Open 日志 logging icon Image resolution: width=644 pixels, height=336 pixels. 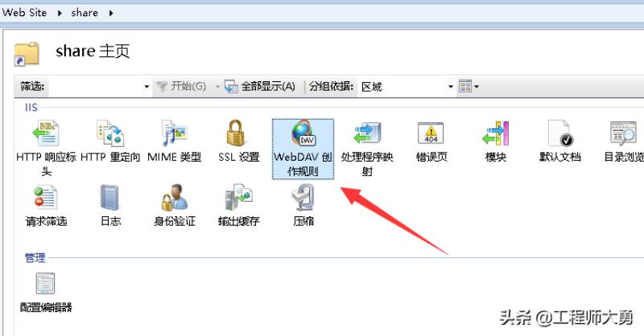coord(110,197)
